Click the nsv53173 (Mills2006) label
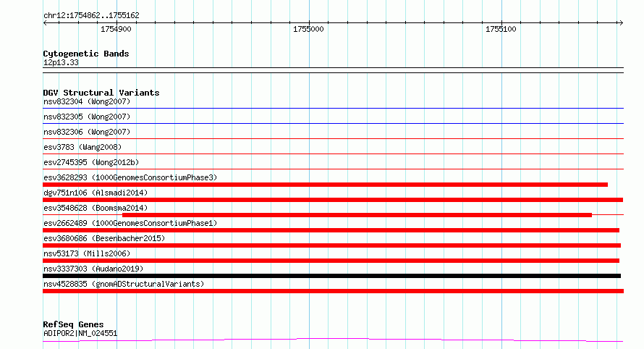 point(87,253)
